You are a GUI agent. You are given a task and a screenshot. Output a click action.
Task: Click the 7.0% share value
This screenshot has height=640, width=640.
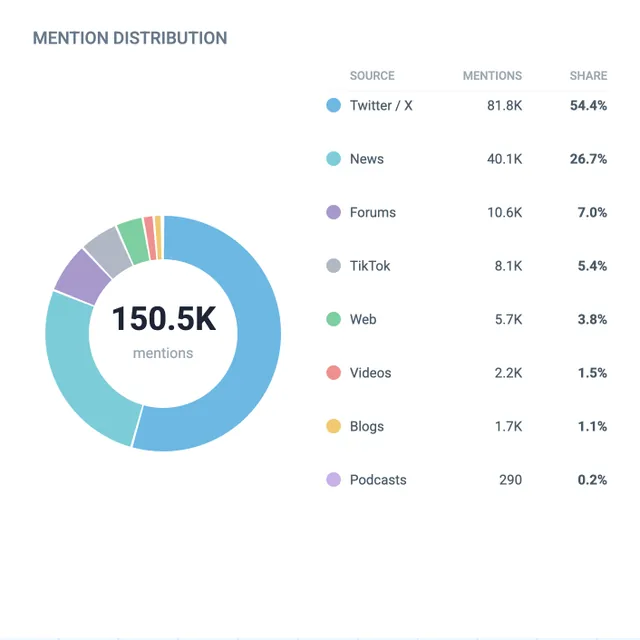tap(592, 212)
